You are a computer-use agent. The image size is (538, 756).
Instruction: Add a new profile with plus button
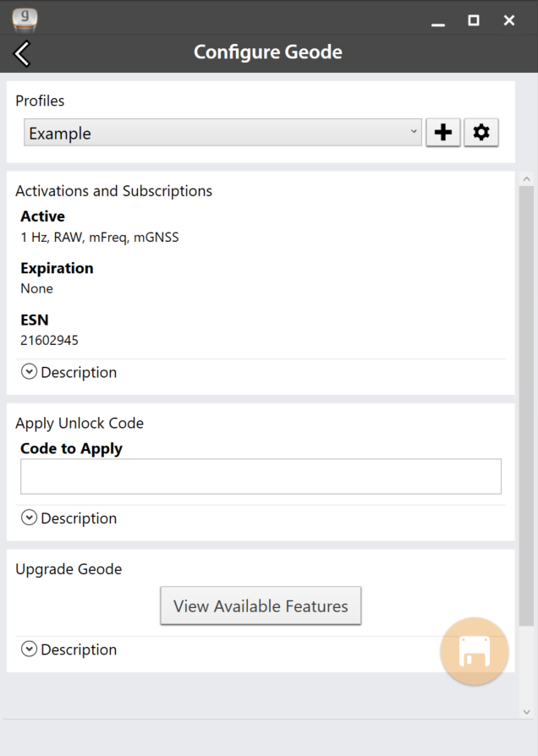443,133
